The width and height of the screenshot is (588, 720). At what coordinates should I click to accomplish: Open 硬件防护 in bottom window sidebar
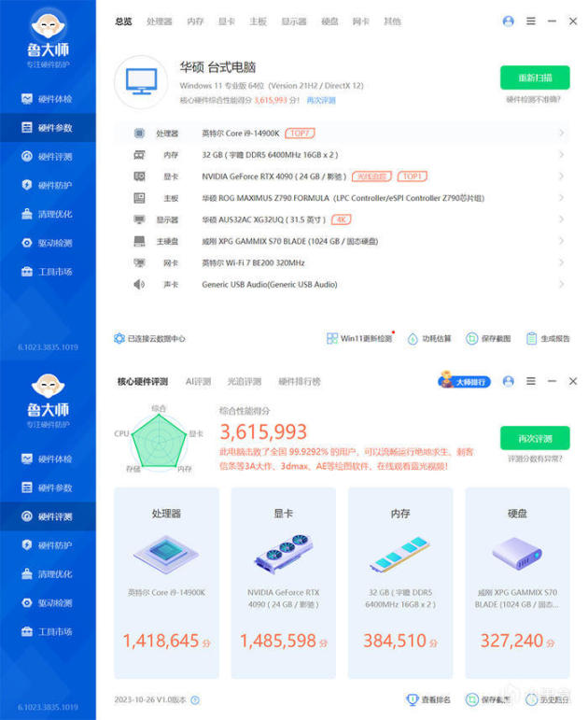tap(48, 545)
